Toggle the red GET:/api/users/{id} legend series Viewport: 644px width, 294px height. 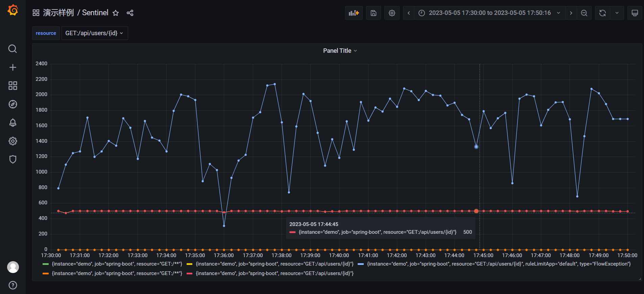pos(275,273)
